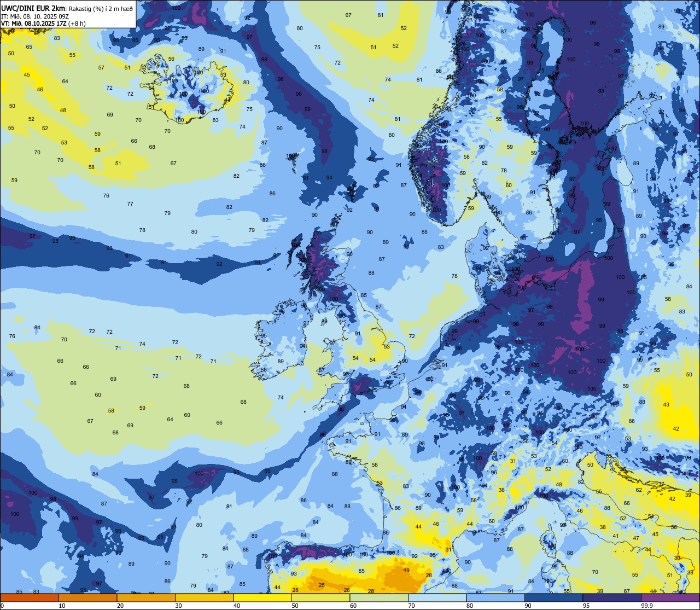Select the light blue 80–90 legend swatch

click(x=495, y=597)
